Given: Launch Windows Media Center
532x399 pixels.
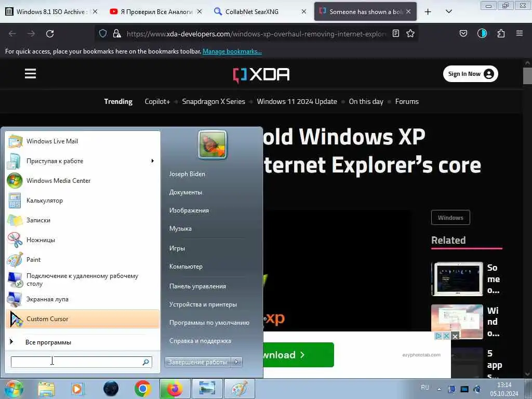Looking at the screenshot, I should click(83, 181).
